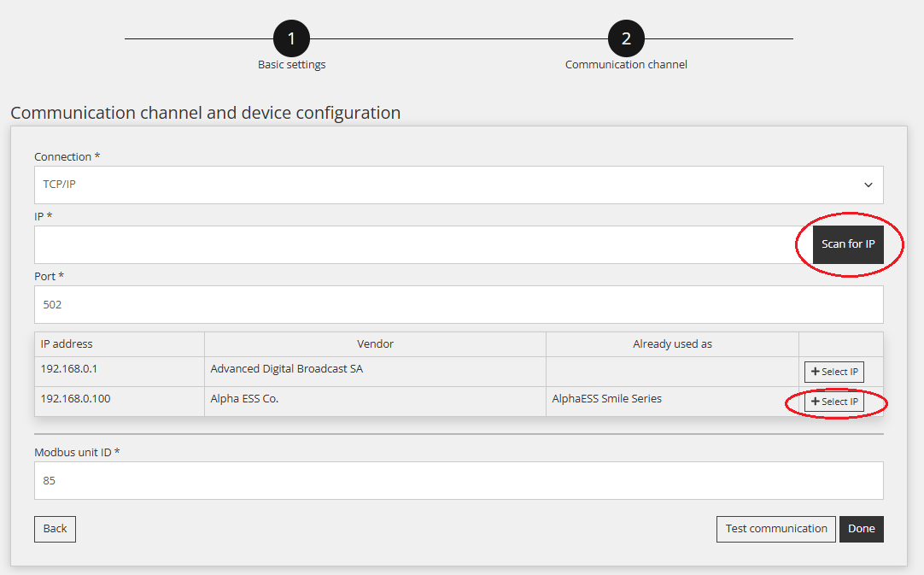
Task: Click the Communication channel step label
Action: 626,65
